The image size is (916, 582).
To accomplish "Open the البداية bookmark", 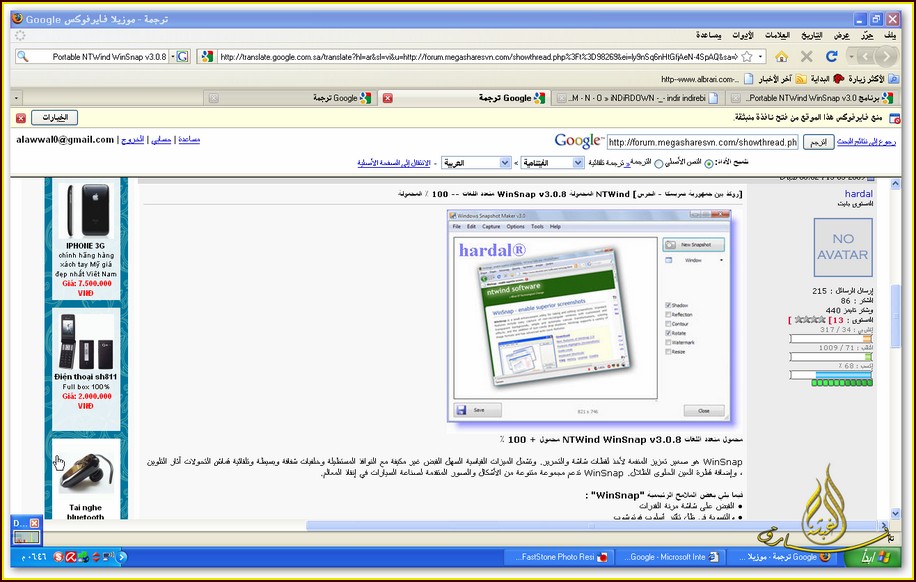I will 827,79.
